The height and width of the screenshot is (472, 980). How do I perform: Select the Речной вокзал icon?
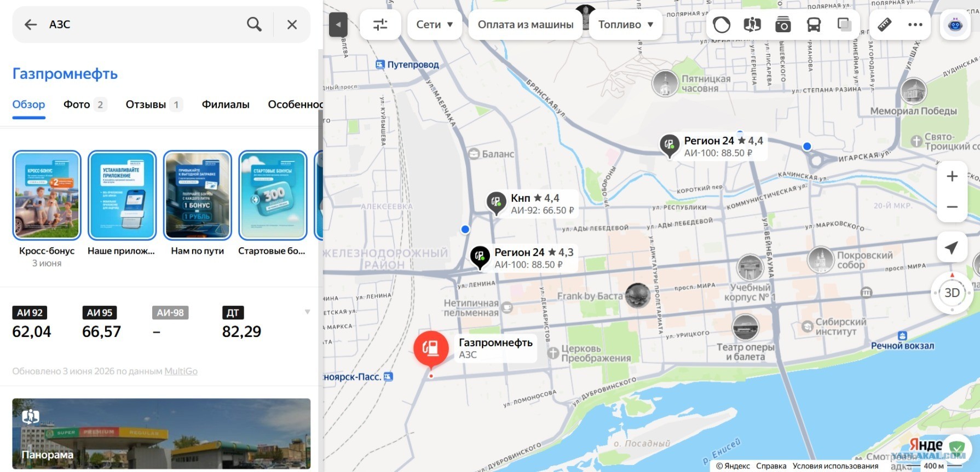[x=903, y=336]
